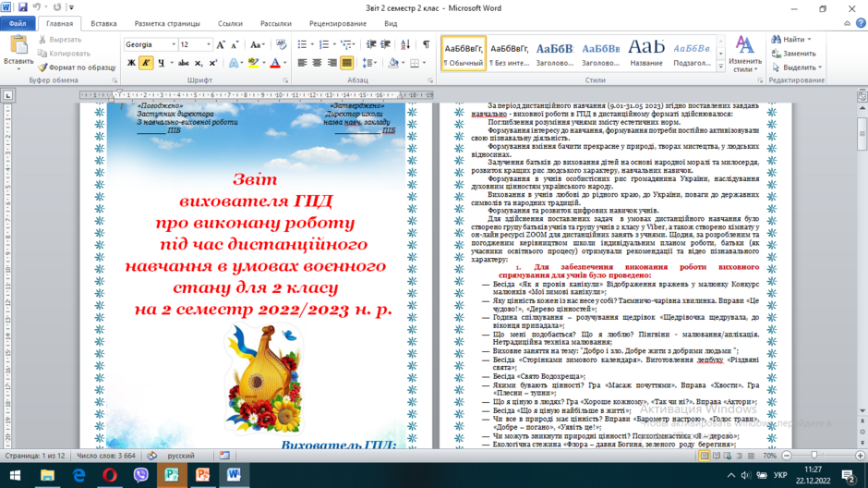Toggle show paragraph marks ¶
The height and width of the screenshot is (488, 868).
click(426, 44)
